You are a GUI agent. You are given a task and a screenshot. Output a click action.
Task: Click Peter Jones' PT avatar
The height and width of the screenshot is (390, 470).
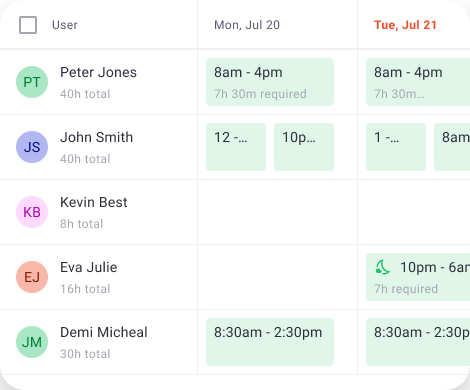pos(32,82)
